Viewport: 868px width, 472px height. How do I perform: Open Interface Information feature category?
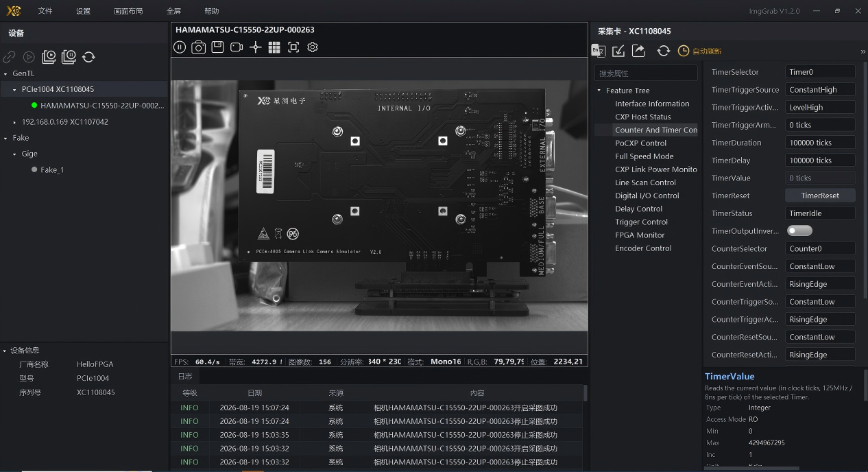coord(652,104)
